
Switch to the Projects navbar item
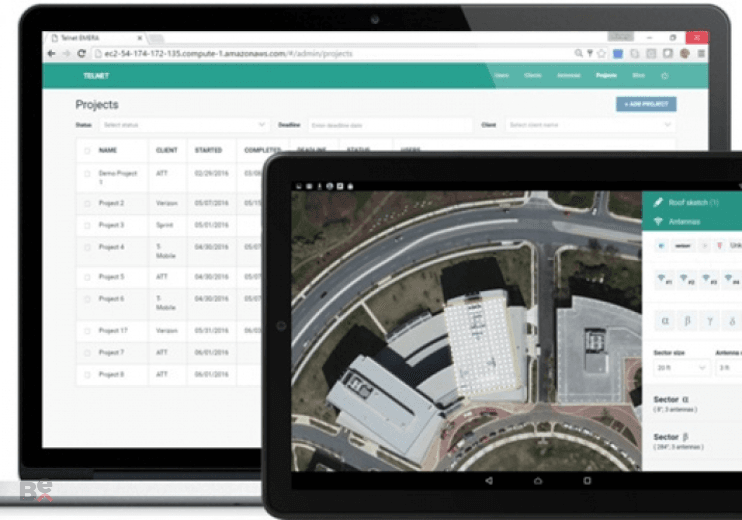pos(606,76)
